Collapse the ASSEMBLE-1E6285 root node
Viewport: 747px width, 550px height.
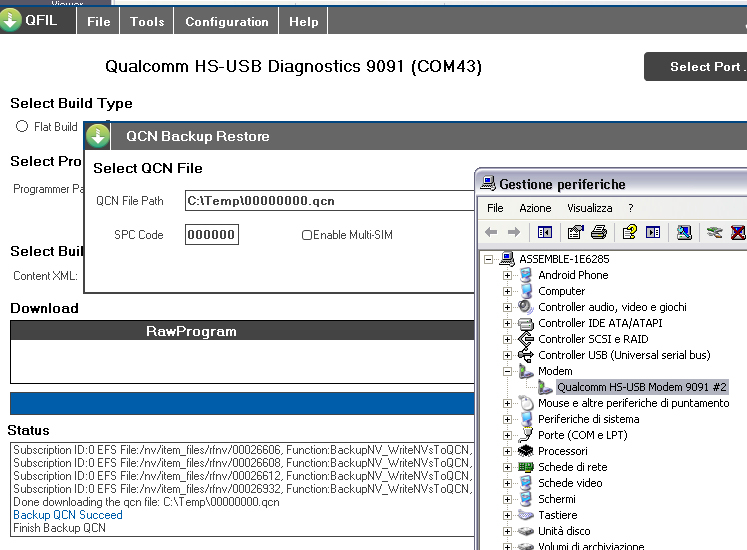click(x=488, y=259)
